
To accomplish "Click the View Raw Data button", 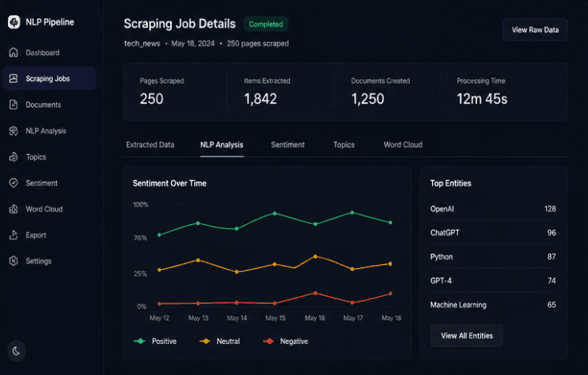I will click(x=535, y=30).
